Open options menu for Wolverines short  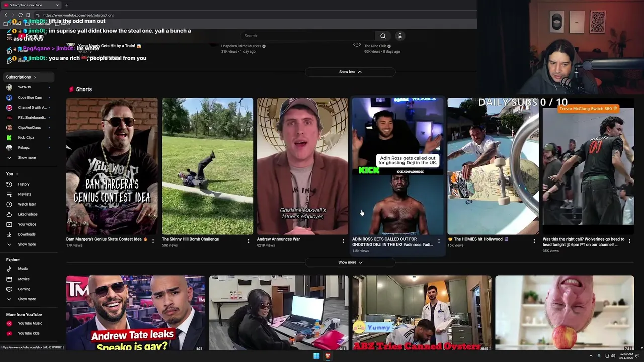pos(629,241)
